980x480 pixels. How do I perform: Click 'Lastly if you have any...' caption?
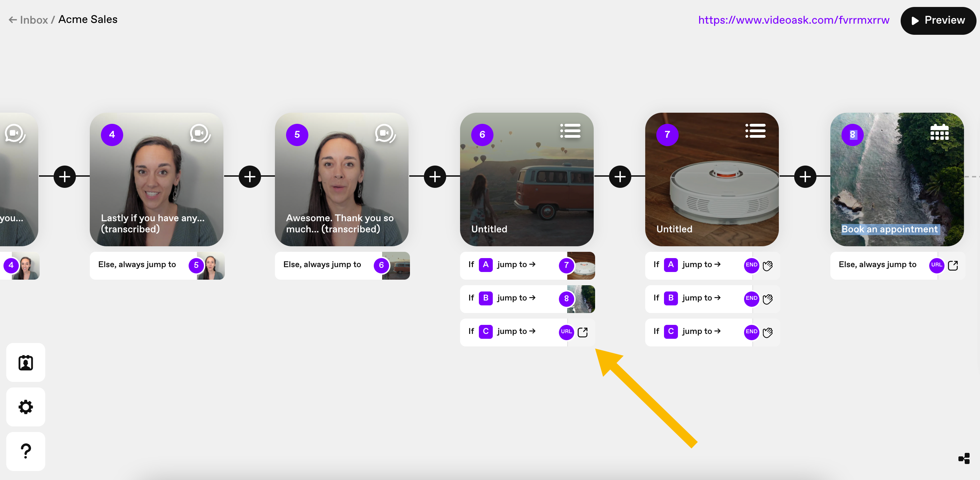153,223
